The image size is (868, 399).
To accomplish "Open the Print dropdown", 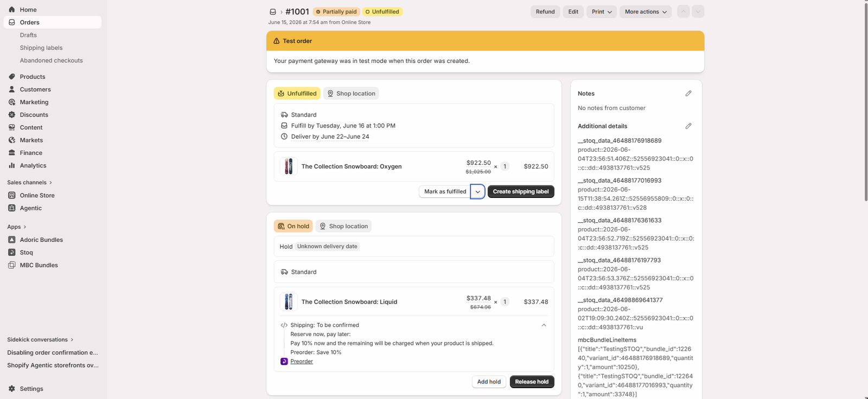I will pos(602,11).
